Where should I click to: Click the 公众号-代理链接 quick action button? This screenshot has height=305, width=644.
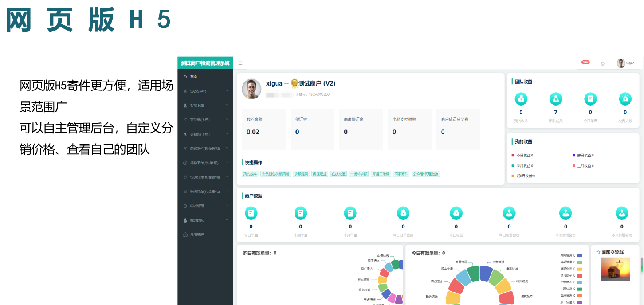(426, 174)
